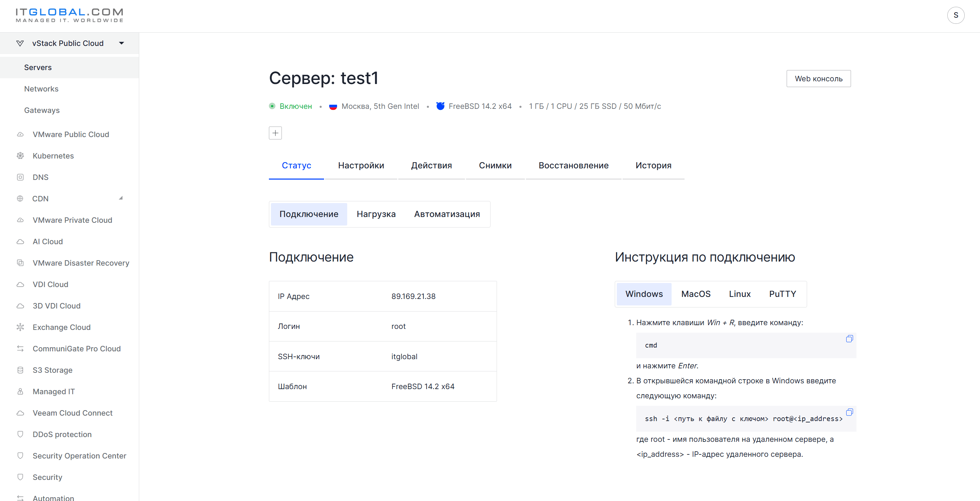Click the Automation arrows icon

tap(20, 498)
